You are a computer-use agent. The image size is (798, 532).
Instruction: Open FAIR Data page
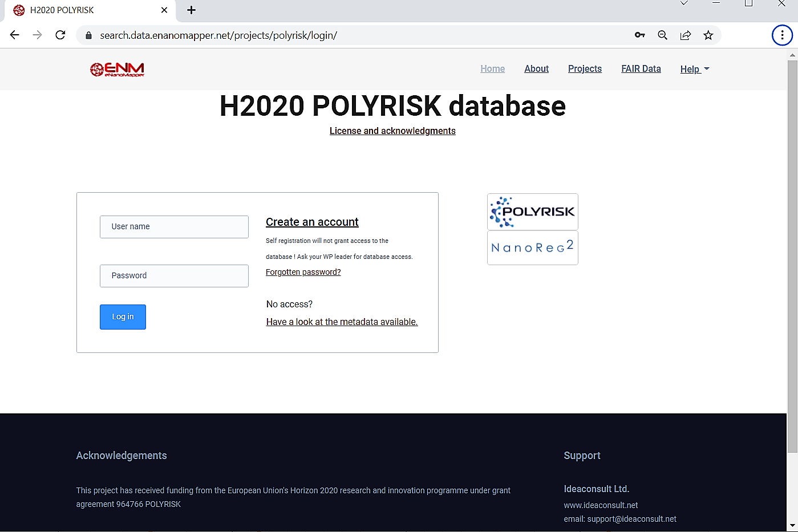click(x=641, y=68)
